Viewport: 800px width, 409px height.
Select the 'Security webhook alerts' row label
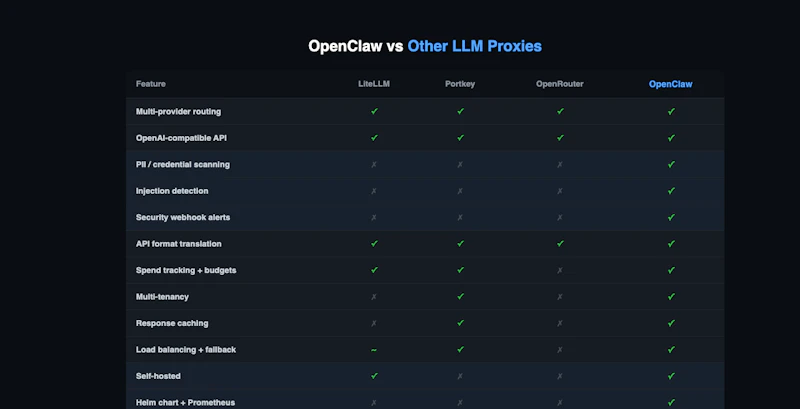[x=183, y=217]
